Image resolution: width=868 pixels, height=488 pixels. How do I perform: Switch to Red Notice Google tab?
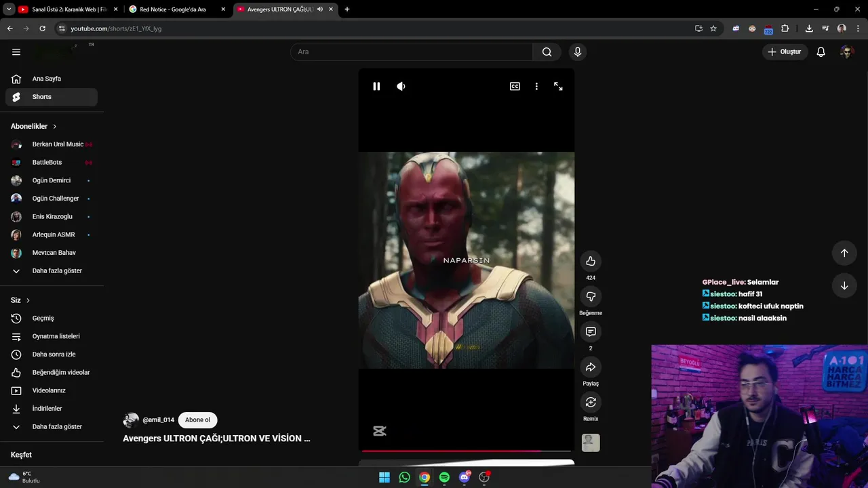(176, 9)
